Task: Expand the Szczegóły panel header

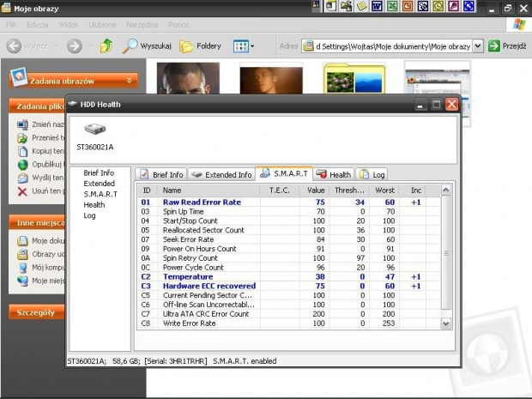Action: 37,312
